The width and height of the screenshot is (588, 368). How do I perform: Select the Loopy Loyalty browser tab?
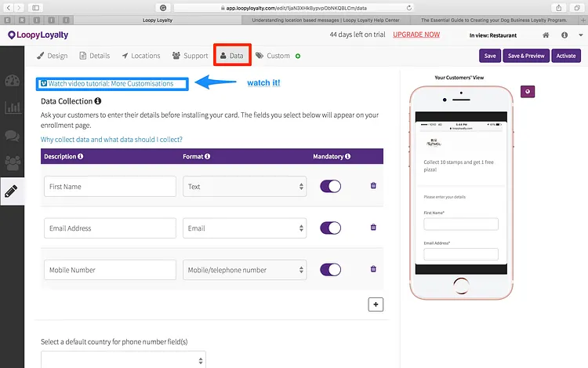click(x=158, y=20)
